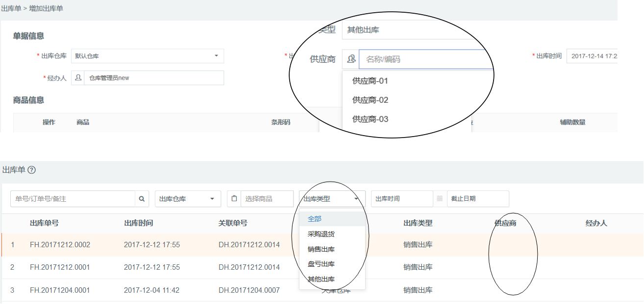
Task: Open the 出库类型 filter dropdown
Action: pyautogui.click(x=332, y=199)
